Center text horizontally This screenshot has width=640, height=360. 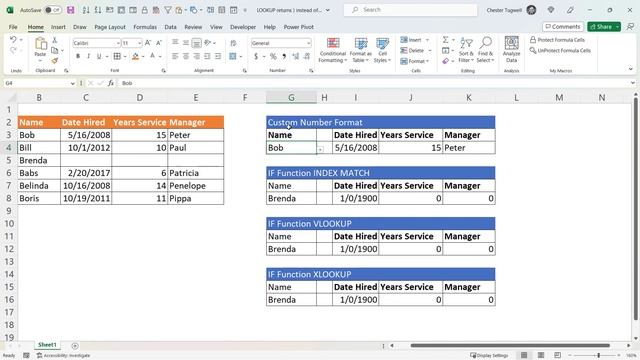pyautogui.click(x=186, y=56)
